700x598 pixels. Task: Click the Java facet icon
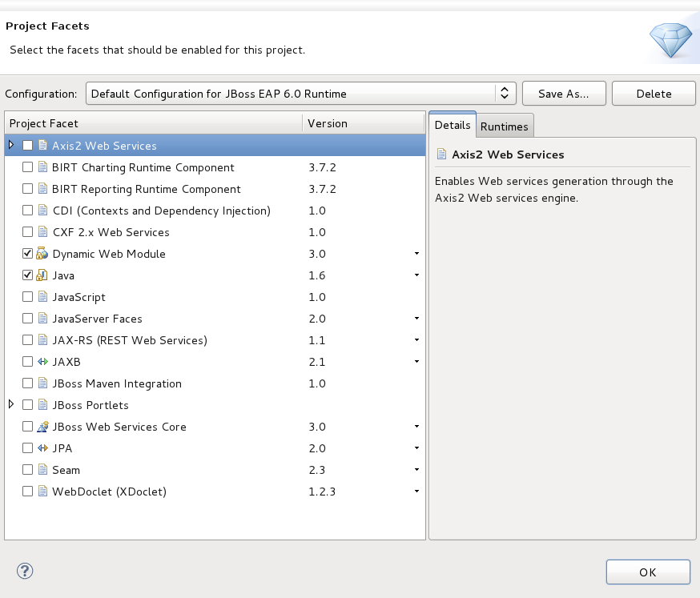(42, 275)
